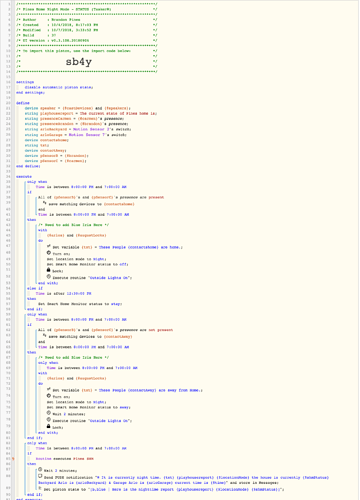Viewport: 360px width, 500px height.
Task: Select the Time is between condition on line 36
Action: pyautogui.click(x=81, y=187)
